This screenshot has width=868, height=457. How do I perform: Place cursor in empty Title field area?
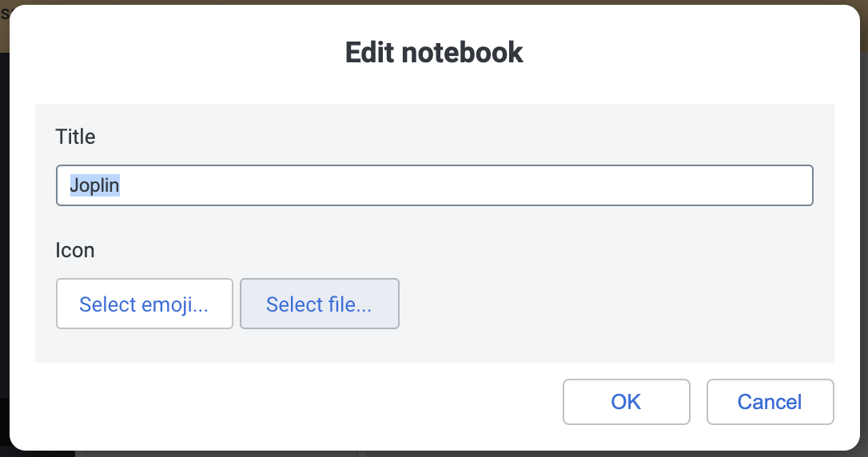pyautogui.click(x=465, y=185)
